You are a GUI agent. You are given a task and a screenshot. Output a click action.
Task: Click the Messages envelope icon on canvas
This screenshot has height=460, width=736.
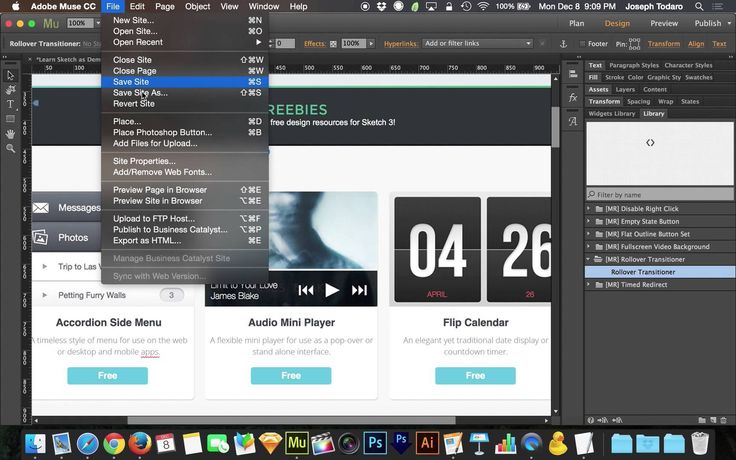tap(41, 207)
